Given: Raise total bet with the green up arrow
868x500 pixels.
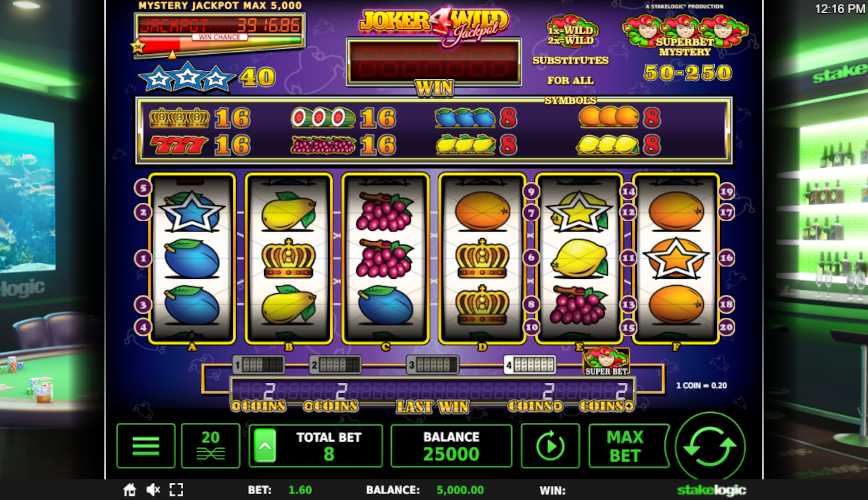Looking at the screenshot, I should pyautogui.click(x=265, y=446).
